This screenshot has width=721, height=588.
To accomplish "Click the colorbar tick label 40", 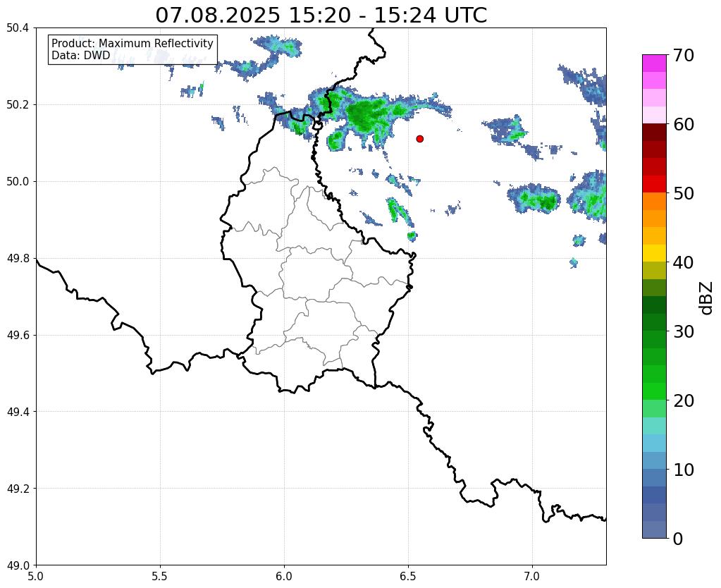I will point(684,262).
